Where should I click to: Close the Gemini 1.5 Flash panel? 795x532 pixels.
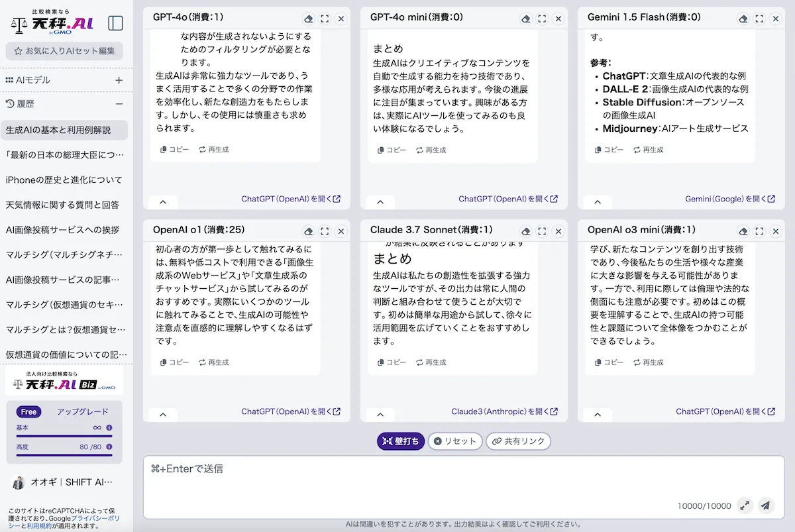coord(776,19)
